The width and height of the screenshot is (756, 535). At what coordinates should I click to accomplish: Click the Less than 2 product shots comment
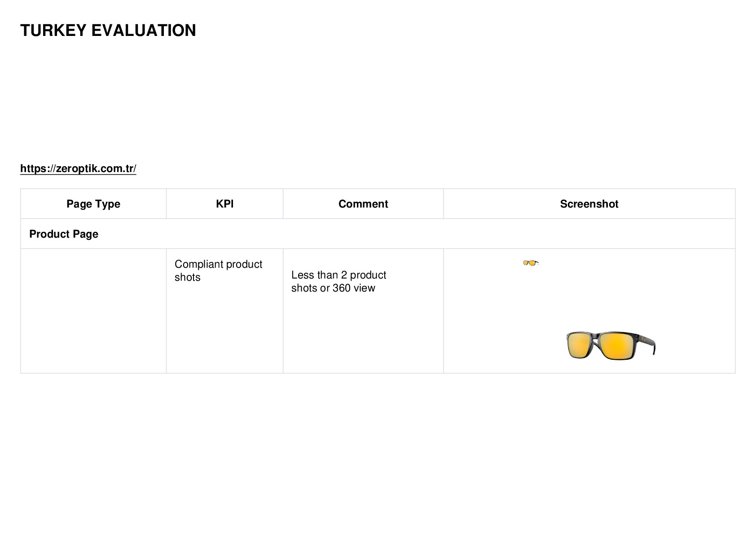tap(338, 281)
